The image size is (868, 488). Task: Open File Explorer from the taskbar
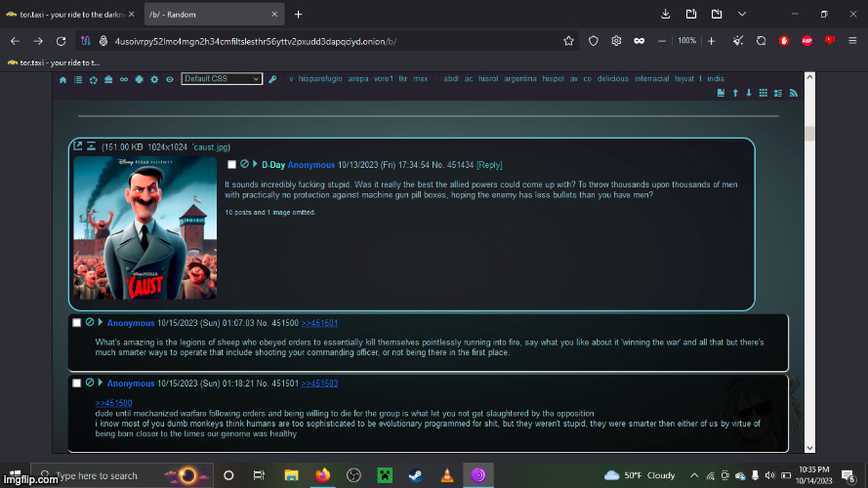coord(291,475)
